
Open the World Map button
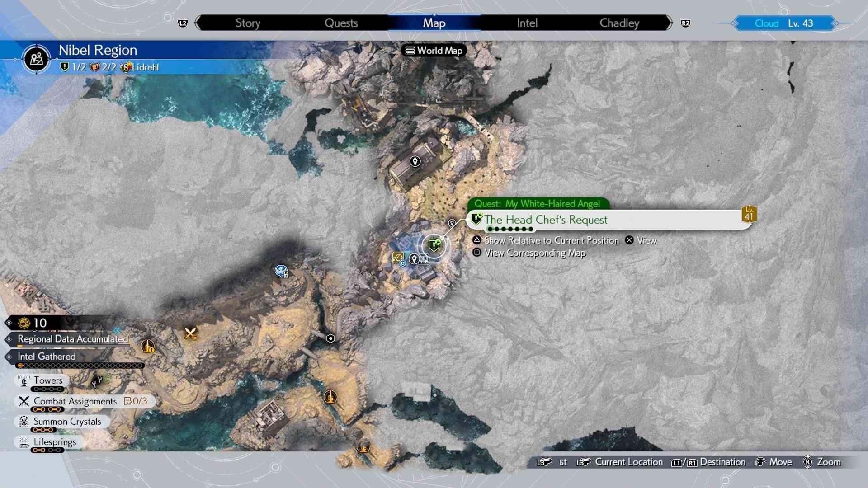coord(434,51)
